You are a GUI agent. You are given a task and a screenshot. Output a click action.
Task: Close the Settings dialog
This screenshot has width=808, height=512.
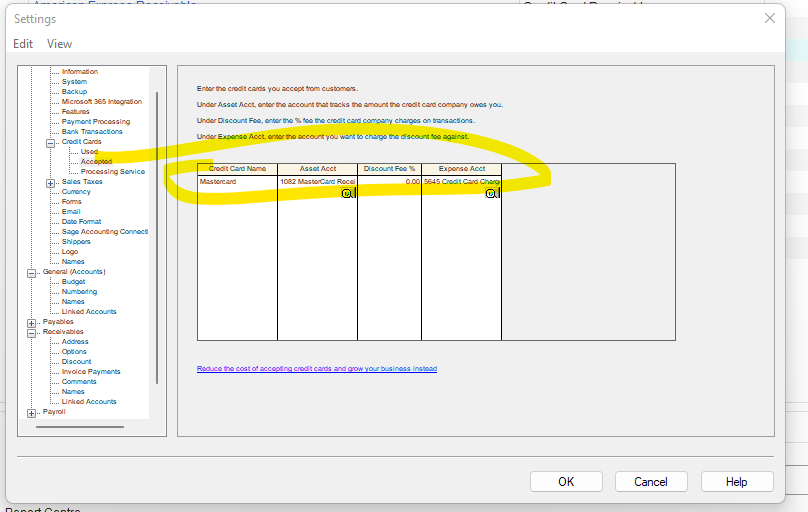(770, 19)
